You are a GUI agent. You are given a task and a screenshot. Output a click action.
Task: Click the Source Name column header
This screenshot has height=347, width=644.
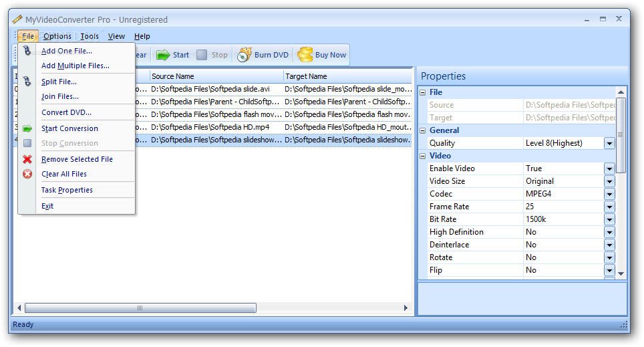pos(216,76)
